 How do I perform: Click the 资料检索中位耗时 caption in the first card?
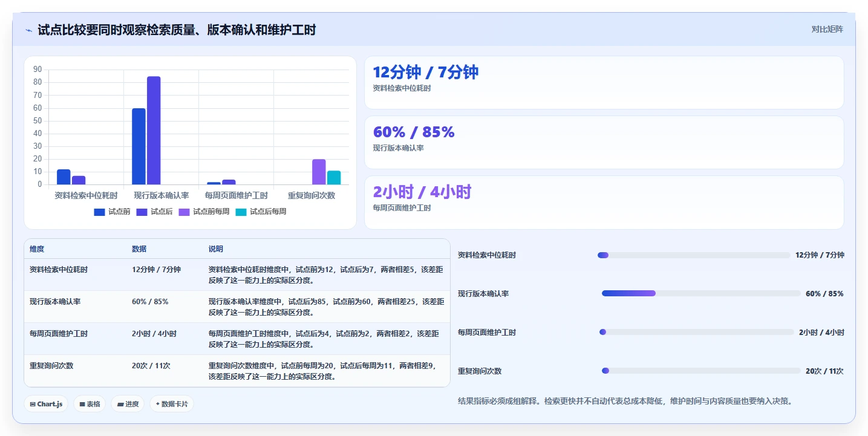(402, 88)
